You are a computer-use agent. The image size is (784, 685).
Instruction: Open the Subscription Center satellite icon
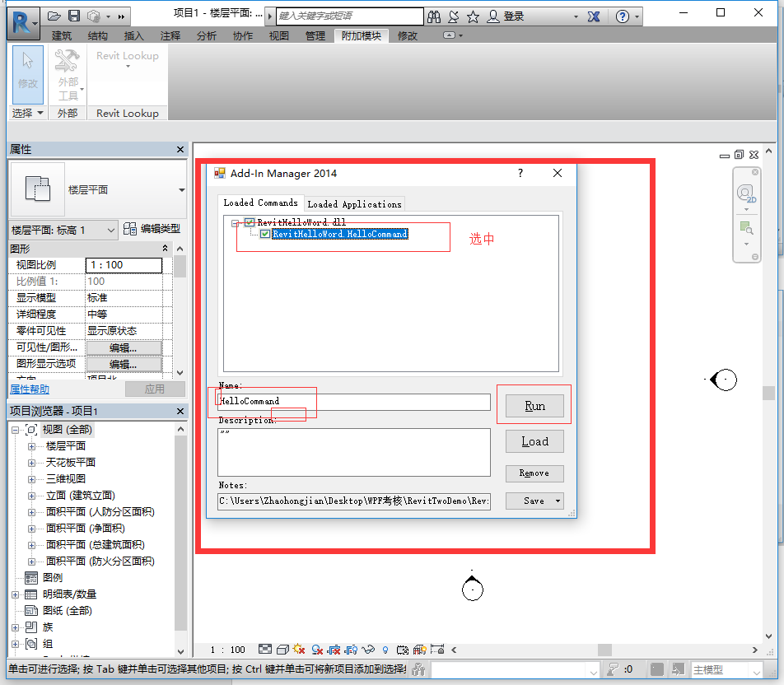(454, 16)
